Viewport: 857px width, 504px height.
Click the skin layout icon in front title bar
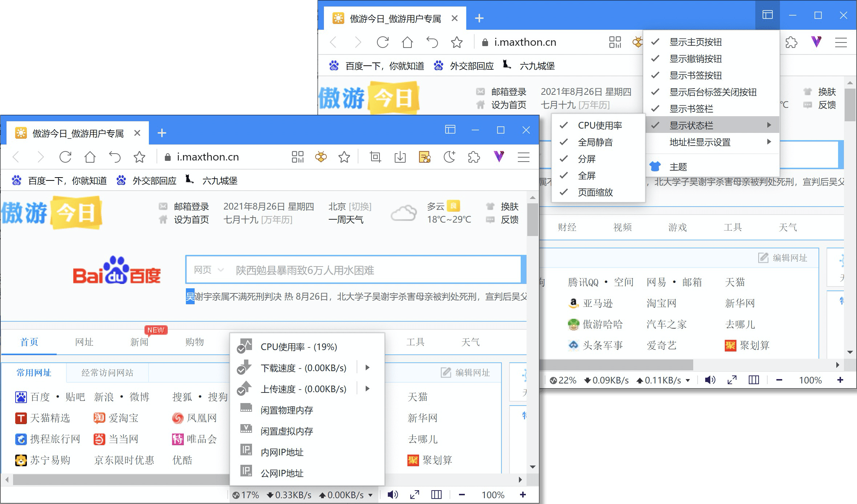450,130
